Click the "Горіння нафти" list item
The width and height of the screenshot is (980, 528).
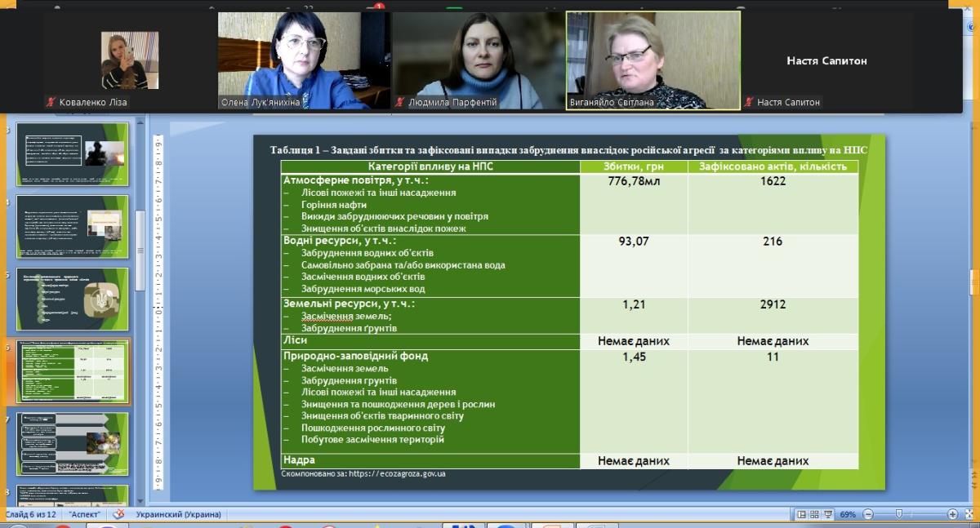(x=334, y=205)
